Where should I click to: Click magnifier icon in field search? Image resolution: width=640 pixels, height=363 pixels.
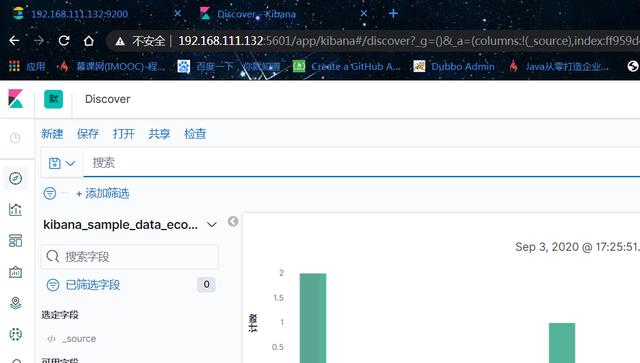pos(53,256)
